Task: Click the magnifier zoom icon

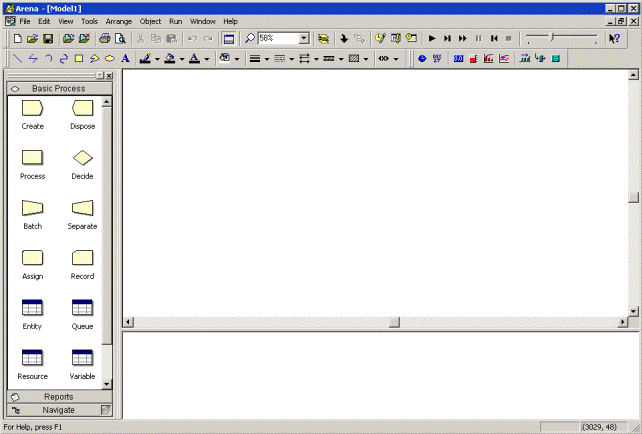Action: [249, 38]
